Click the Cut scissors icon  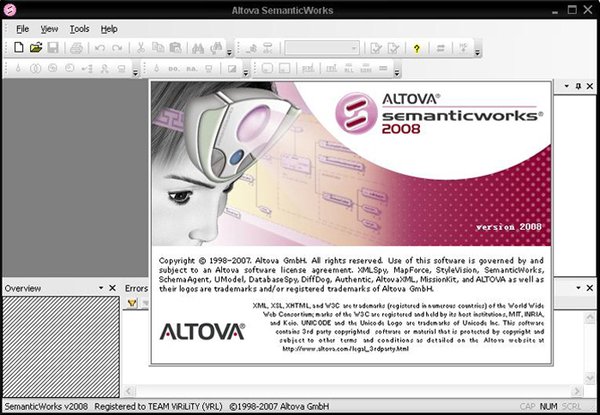[x=143, y=48]
